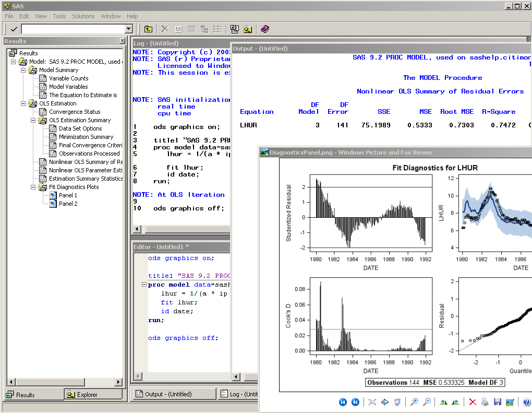The image size is (532, 413).
Task: Select Variable Counts in Results tree
Action: (x=68, y=78)
